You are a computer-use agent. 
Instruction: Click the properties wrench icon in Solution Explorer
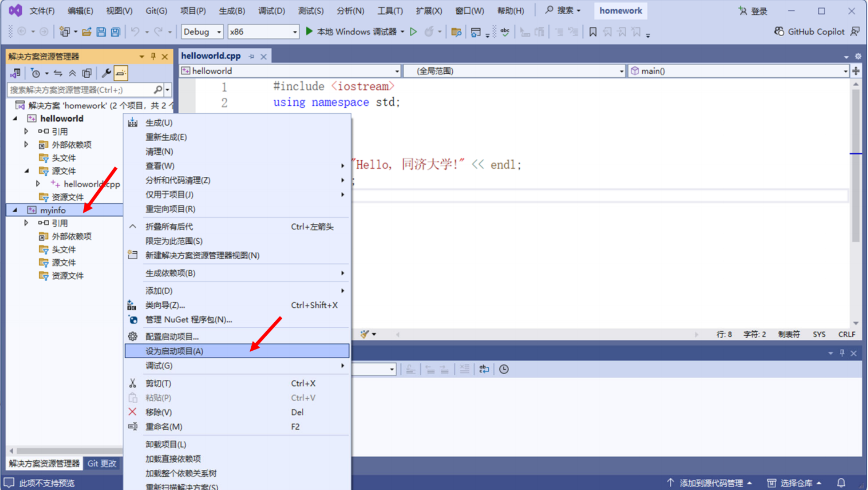pos(106,73)
